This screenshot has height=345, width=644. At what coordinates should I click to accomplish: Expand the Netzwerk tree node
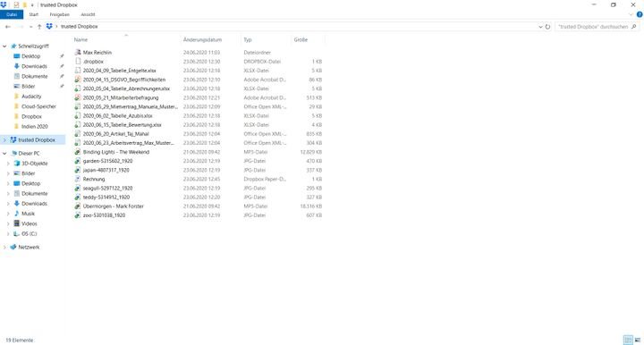pos(4,248)
